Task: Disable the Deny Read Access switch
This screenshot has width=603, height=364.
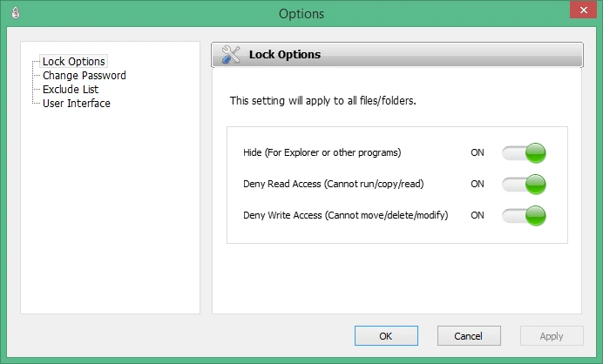Action: (524, 184)
